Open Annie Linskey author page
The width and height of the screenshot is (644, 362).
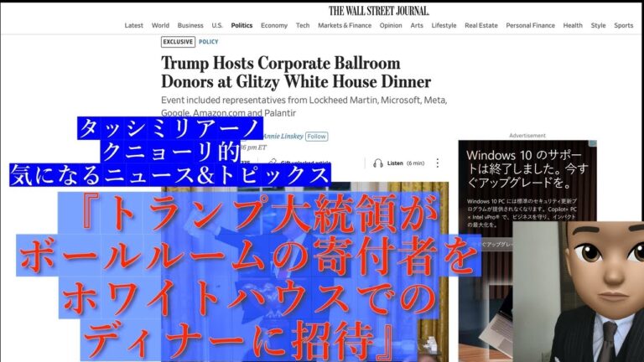click(x=283, y=137)
